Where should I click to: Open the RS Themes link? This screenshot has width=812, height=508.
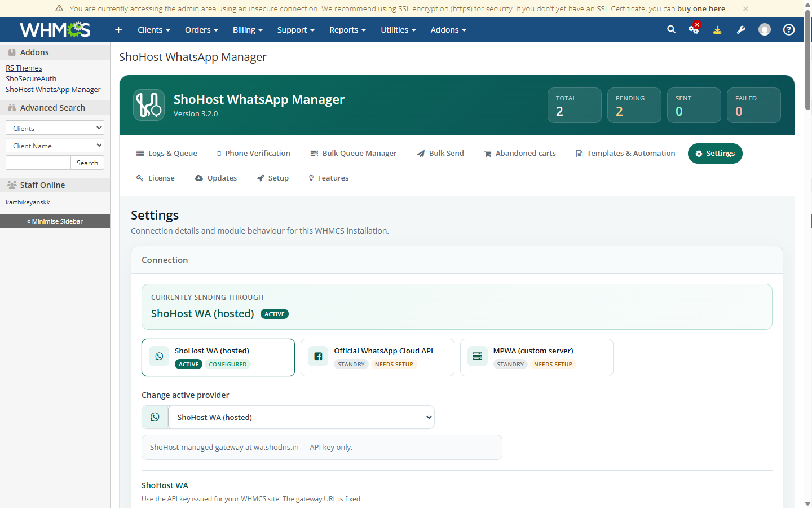pyautogui.click(x=24, y=68)
